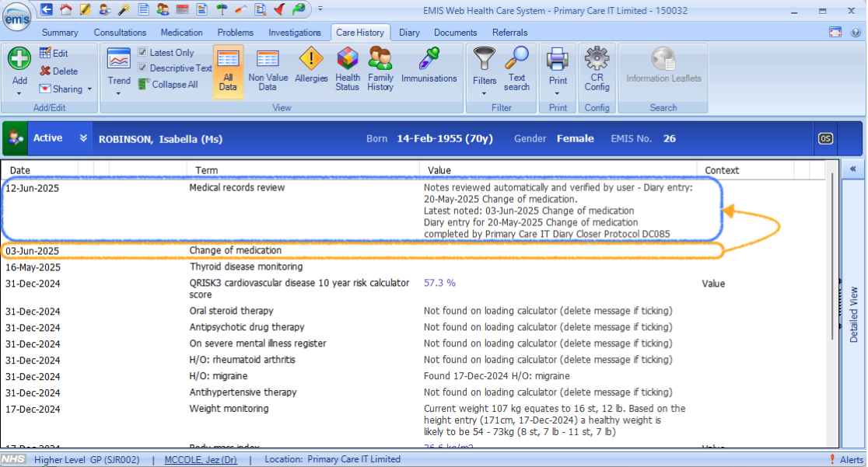This screenshot has height=467, width=868.
Task: Open Alerts in the status bar
Action: coord(847,459)
